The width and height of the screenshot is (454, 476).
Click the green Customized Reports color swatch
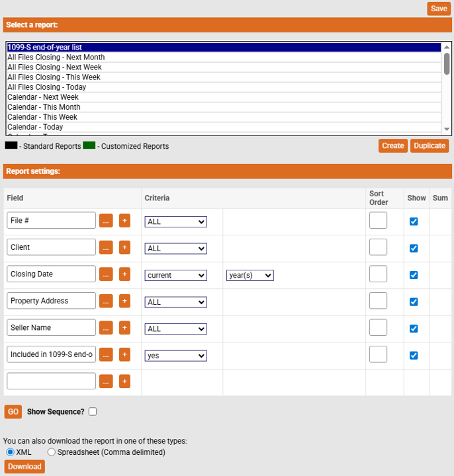click(89, 145)
